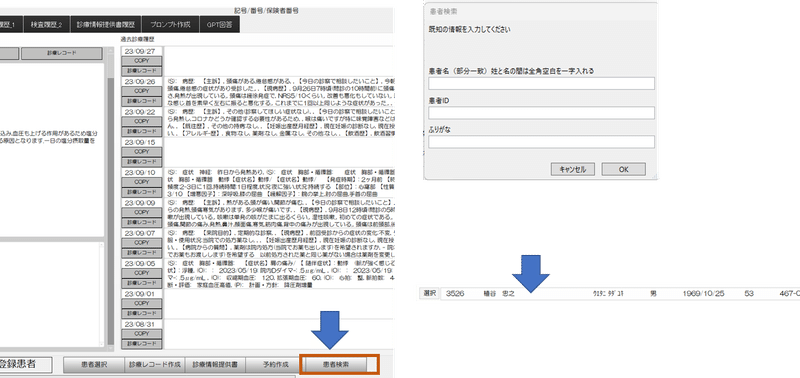This screenshot has height=378, width=800.
Task: Click COPY for the 23/08/31 entry
Action: (141, 333)
